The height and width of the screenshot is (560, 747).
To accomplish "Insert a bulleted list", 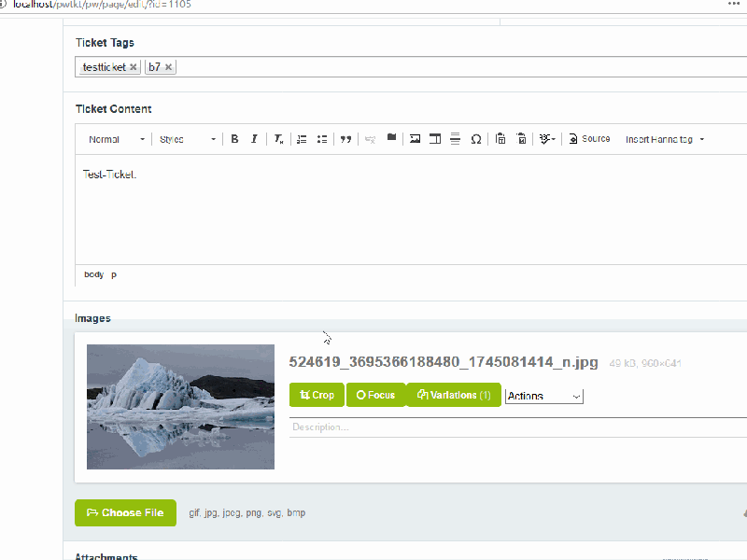I will point(322,138).
